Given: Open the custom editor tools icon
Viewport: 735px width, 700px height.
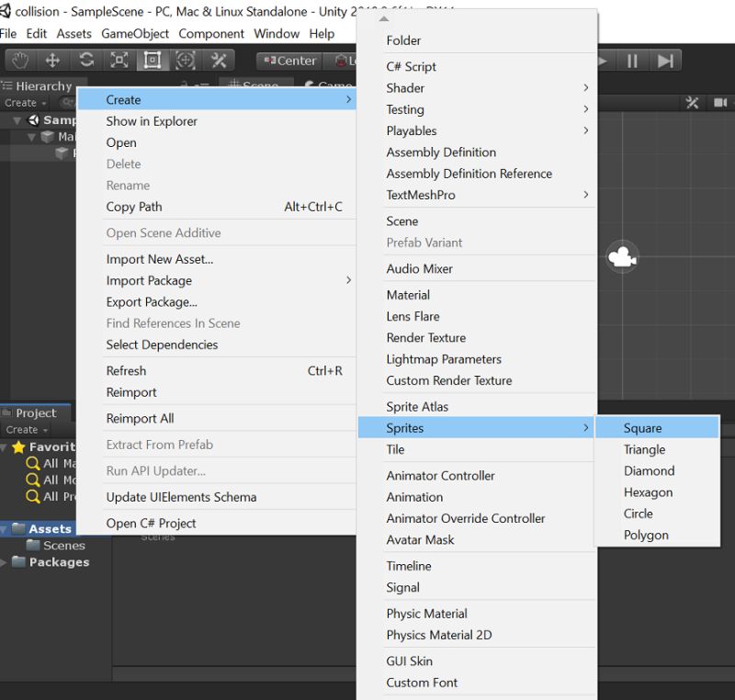Looking at the screenshot, I should click(219, 61).
